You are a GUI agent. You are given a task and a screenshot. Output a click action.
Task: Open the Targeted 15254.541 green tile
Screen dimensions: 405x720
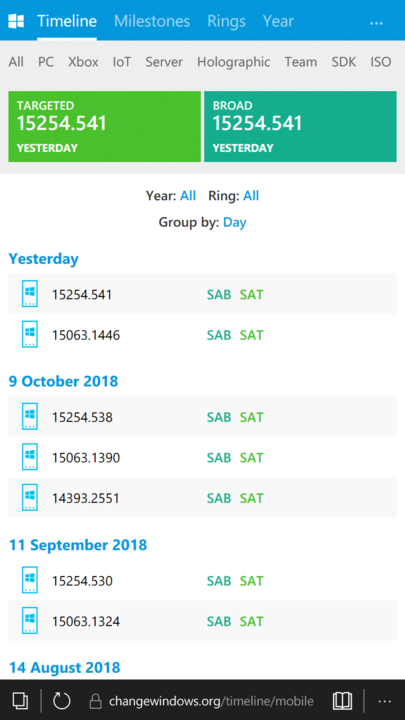point(104,126)
